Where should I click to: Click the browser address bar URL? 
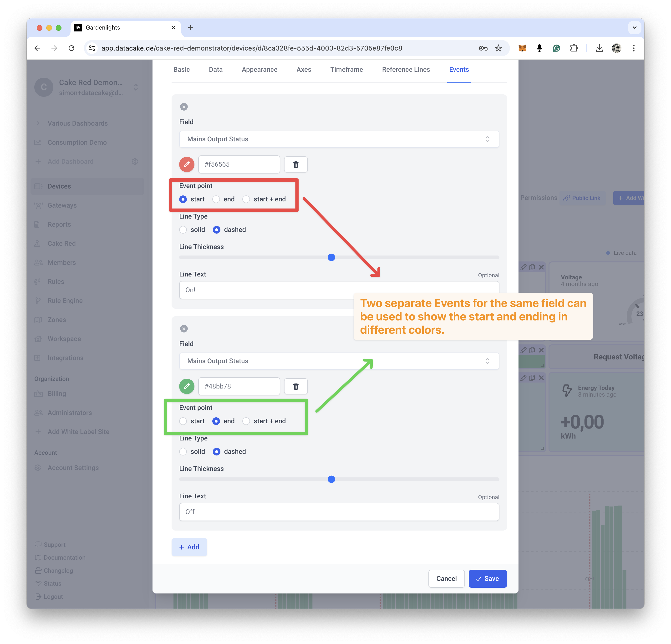[252, 48]
